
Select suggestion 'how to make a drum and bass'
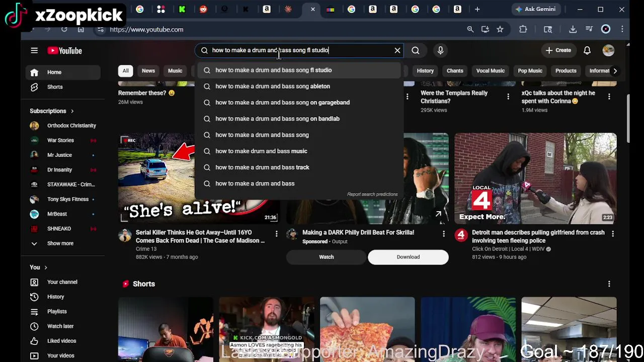click(299, 184)
